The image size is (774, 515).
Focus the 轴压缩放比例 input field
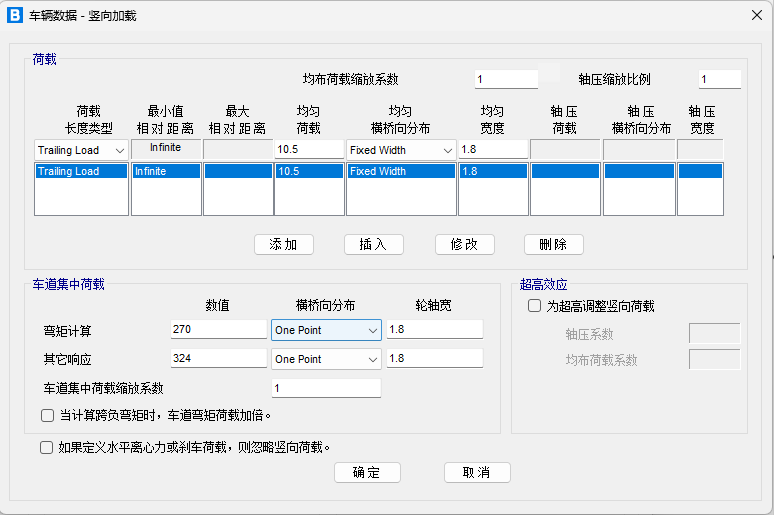tap(718, 80)
